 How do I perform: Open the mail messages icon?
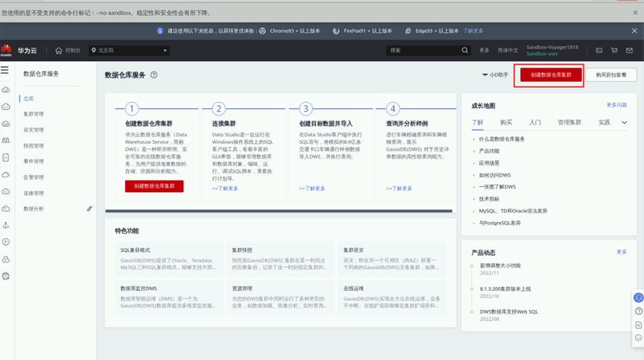[x=629, y=50]
